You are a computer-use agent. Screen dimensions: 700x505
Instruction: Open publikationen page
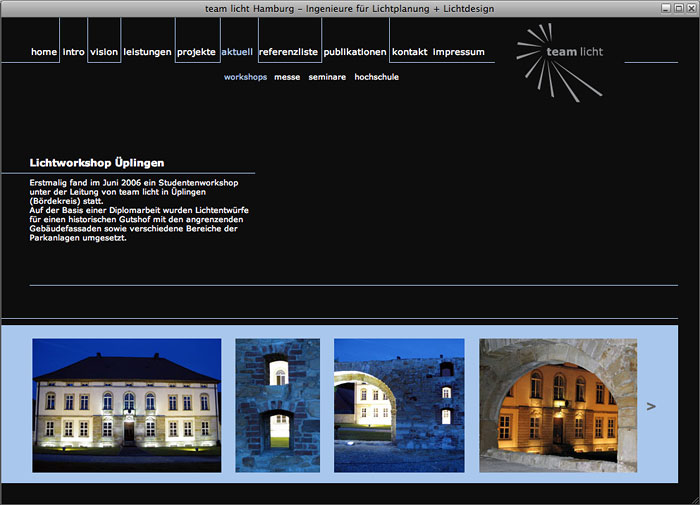(x=355, y=52)
